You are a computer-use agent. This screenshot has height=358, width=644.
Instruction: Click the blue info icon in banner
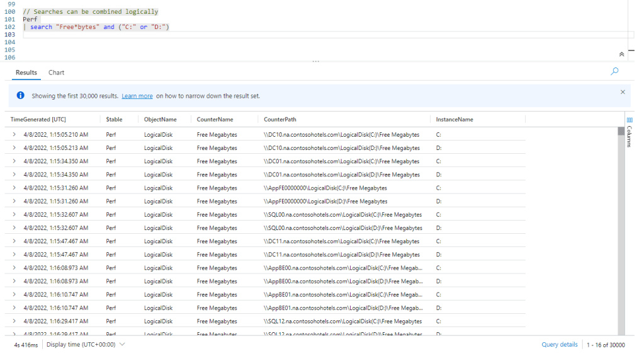point(20,96)
